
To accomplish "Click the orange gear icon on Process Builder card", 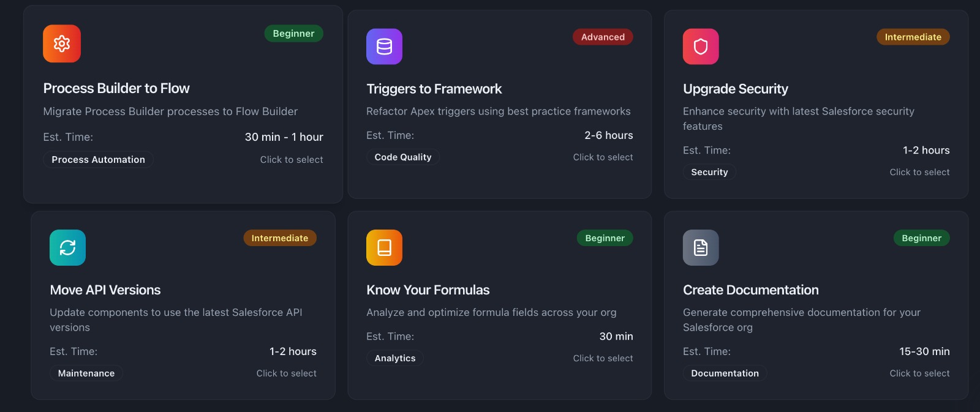I will [x=62, y=43].
